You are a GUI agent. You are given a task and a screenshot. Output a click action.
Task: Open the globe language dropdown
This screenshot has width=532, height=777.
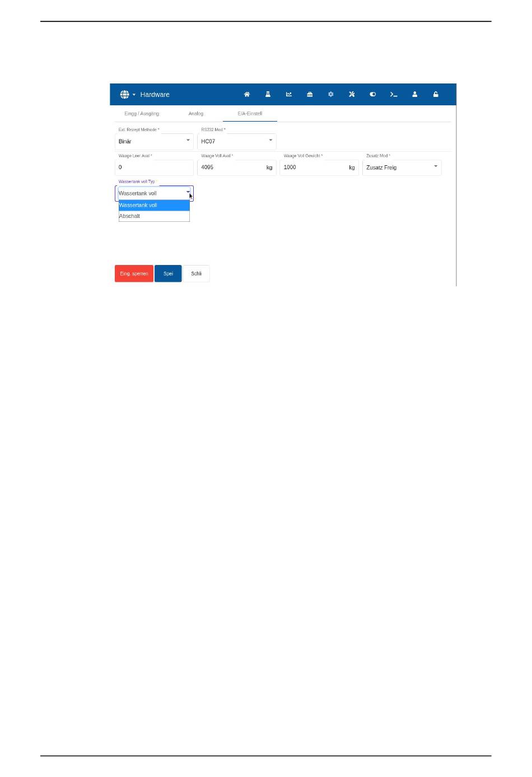[128, 95]
